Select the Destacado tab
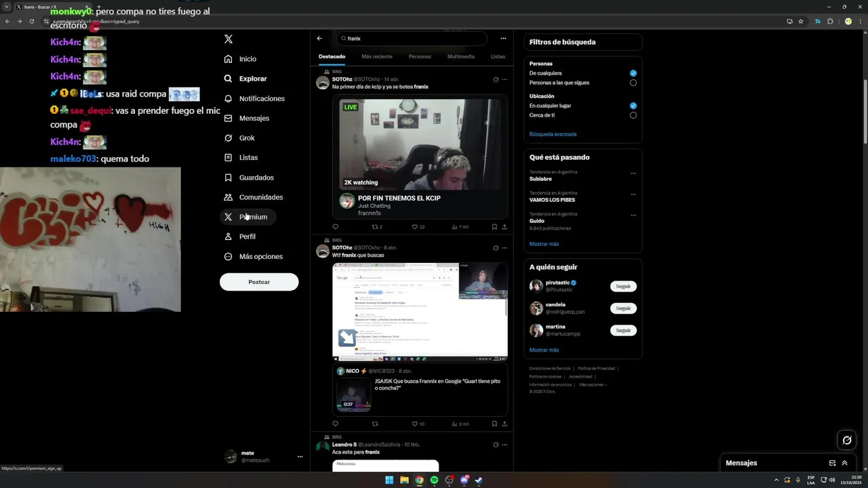The height and width of the screenshot is (488, 868). (332, 56)
